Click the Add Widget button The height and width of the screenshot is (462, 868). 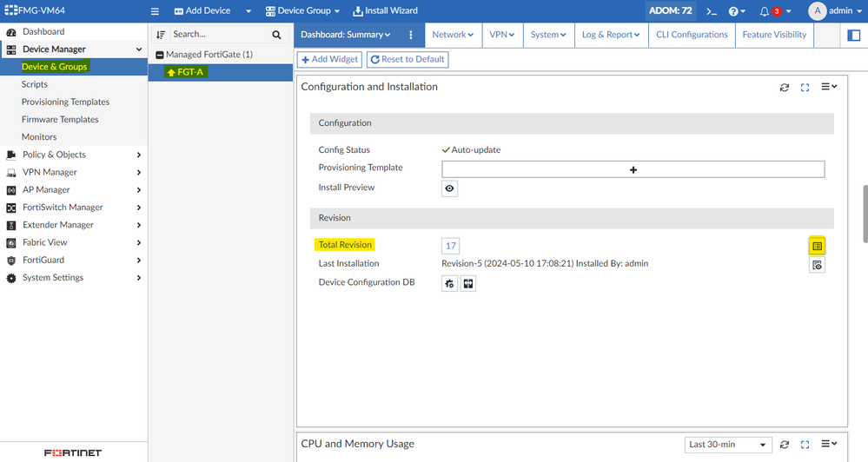[330, 59]
